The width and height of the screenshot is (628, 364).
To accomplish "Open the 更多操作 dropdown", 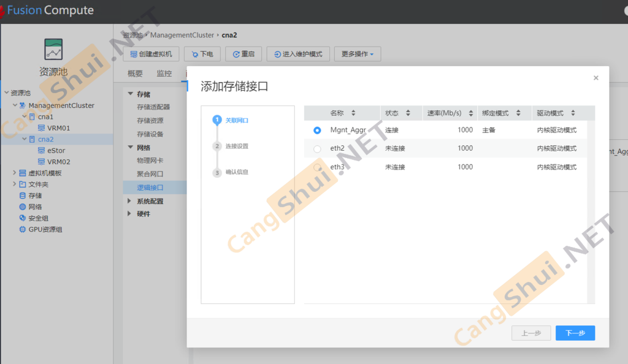I will click(358, 54).
